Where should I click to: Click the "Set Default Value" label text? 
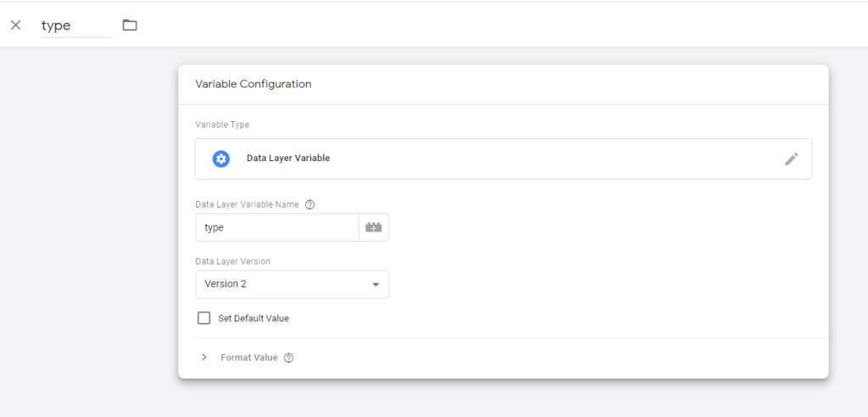tap(253, 319)
